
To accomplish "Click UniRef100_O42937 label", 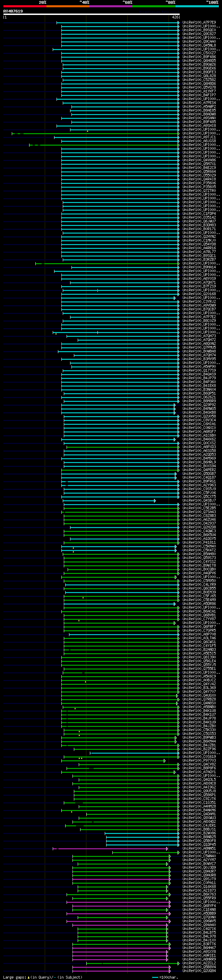I will coord(199,523).
